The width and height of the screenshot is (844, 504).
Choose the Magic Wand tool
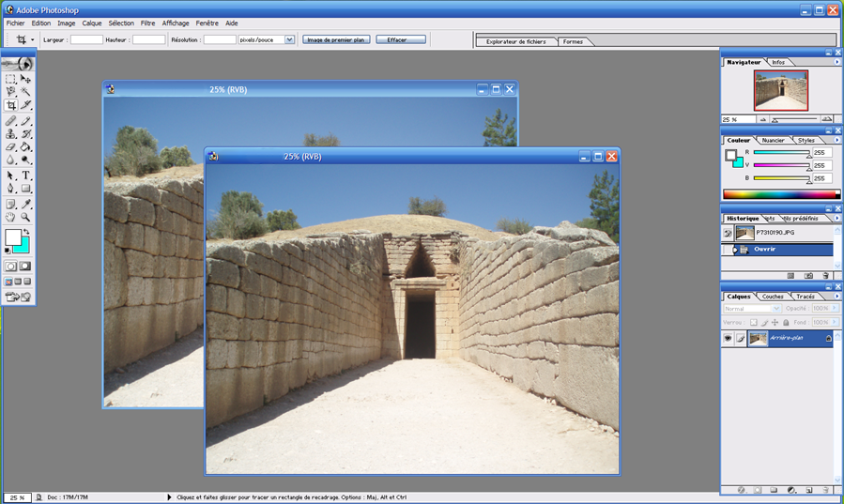(26, 92)
